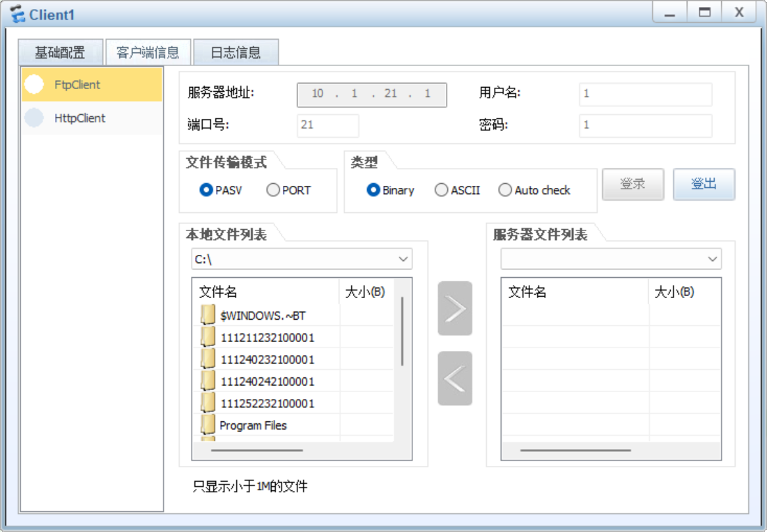
Task: Click the Client1 app icon in title bar
Action: 17,14
